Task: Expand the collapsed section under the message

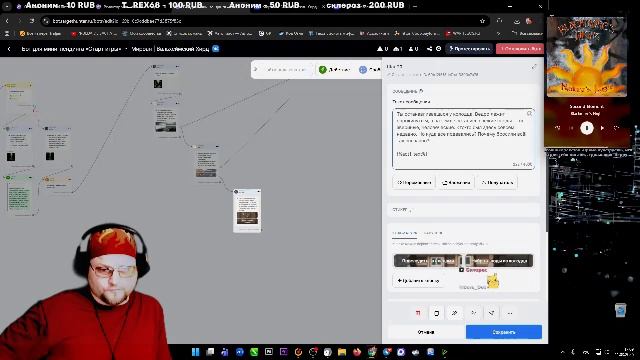Action: click(463, 210)
